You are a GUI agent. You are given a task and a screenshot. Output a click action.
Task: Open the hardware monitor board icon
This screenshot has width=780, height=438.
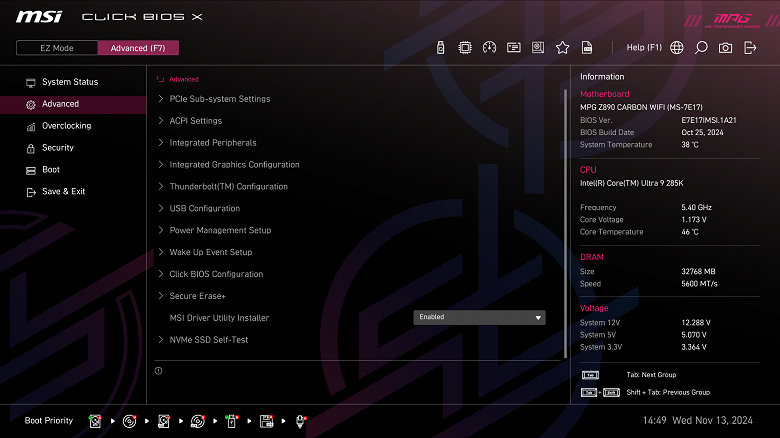[538, 47]
